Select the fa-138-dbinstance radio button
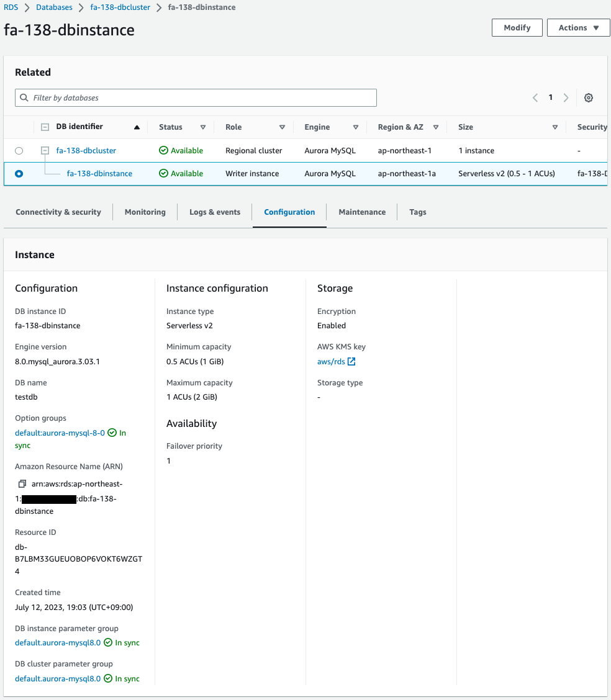Image resolution: width=611 pixels, height=700 pixels. click(x=19, y=174)
